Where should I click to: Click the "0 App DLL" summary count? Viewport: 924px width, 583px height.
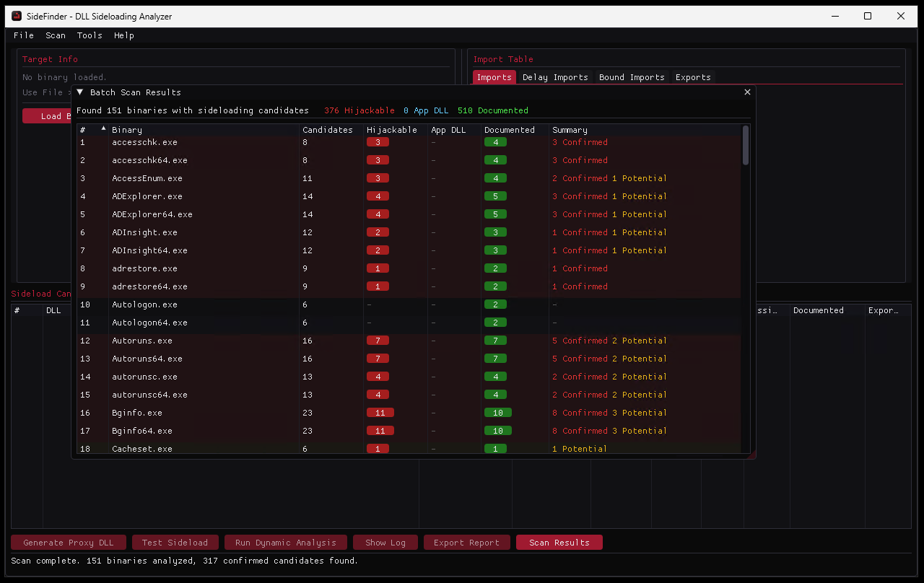(426, 110)
